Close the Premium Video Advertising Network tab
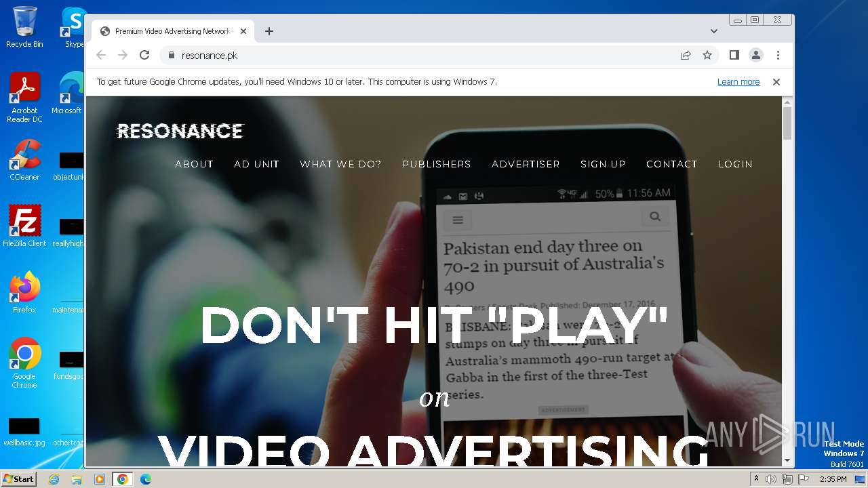 click(x=243, y=31)
